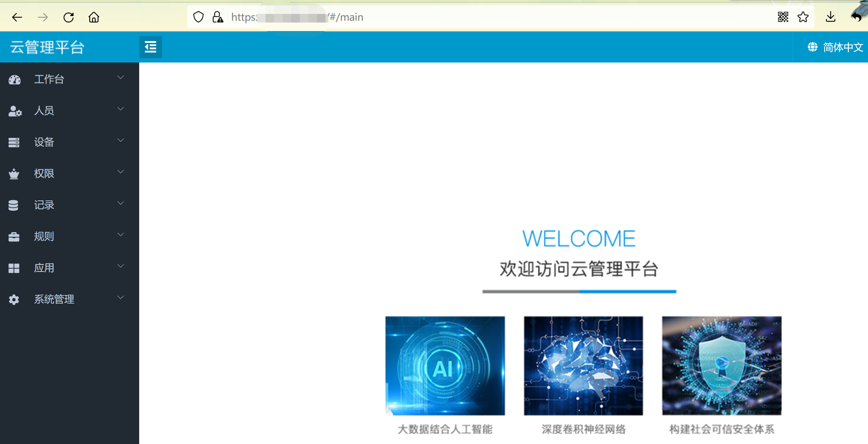The image size is (868, 444).
Task: Expand the 工作台 menu chevron
Action: point(121,78)
